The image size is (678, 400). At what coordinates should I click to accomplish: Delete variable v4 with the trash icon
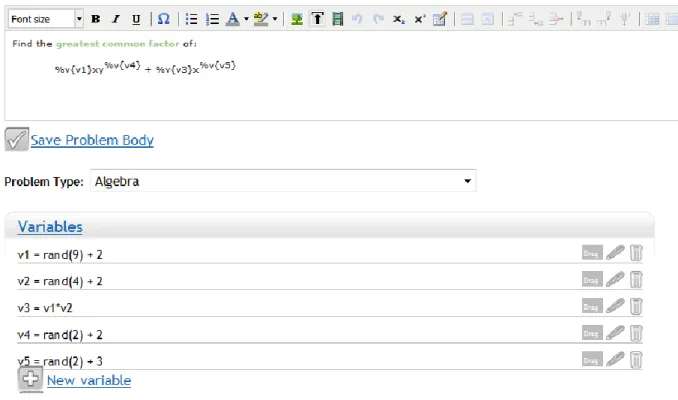tap(636, 333)
